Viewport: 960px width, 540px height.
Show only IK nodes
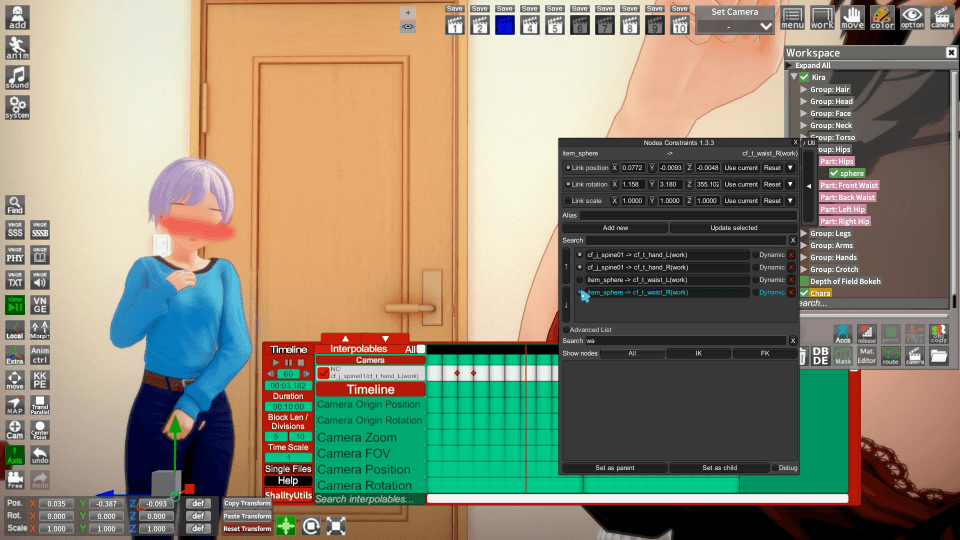[x=699, y=353]
